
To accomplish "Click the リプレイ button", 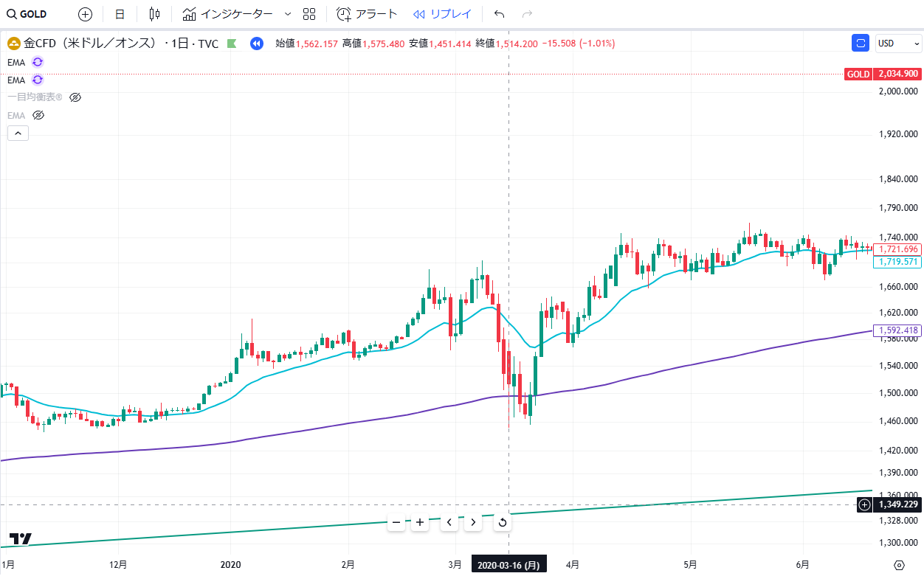I will [442, 14].
